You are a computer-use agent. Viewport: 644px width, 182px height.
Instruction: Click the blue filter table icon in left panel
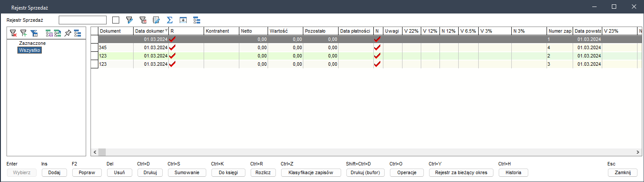[x=34, y=33]
